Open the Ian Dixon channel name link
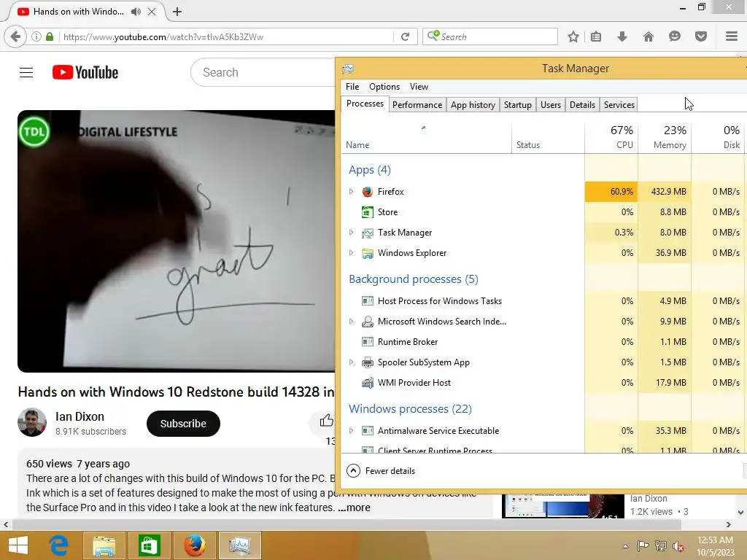Image resolution: width=747 pixels, height=560 pixels. [80, 416]
